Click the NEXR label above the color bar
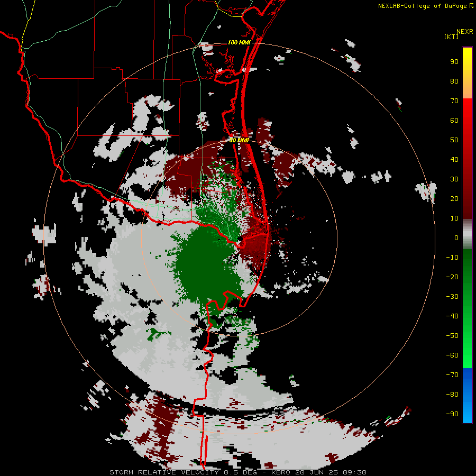 tap(465, 32)
